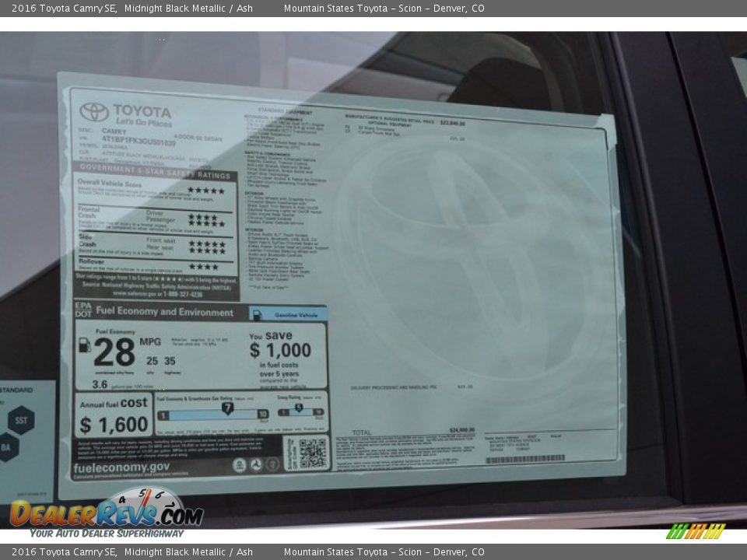Screen dimensions: 747x560
Task: Click the Greenhouse Gas rating marker at 7
Action: (228, 406)
